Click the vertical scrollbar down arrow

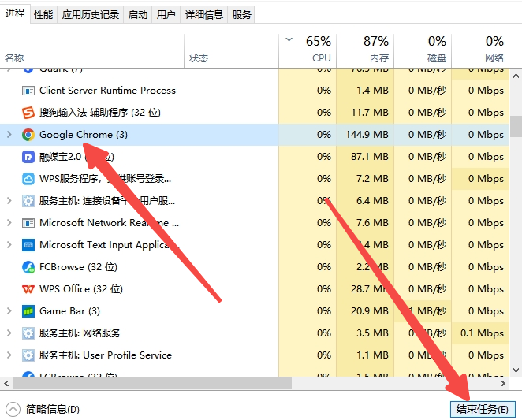[516, 370]
